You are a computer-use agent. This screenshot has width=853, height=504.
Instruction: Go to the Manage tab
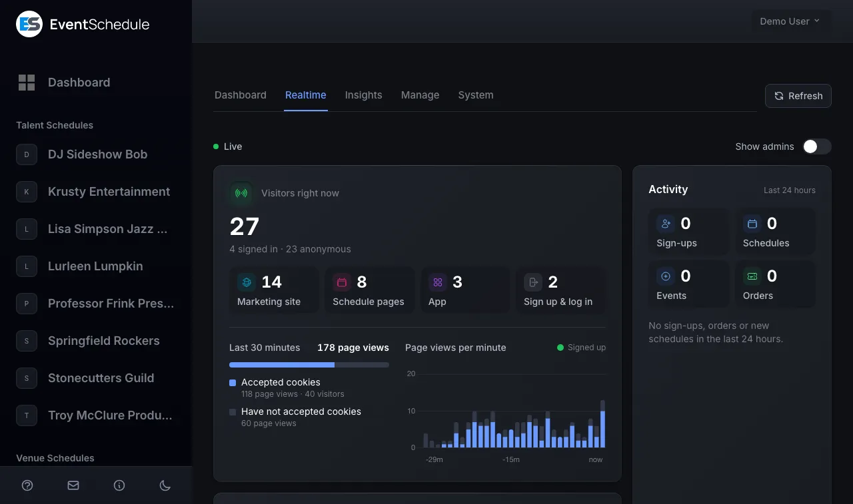click(421, 95)
